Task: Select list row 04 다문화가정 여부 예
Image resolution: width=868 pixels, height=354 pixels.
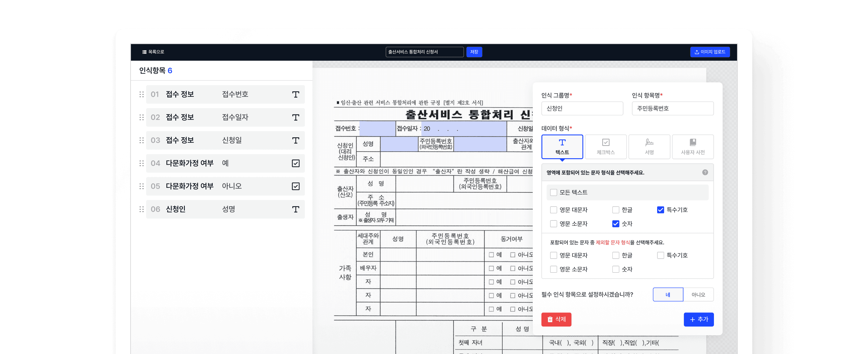Action: 225,163
